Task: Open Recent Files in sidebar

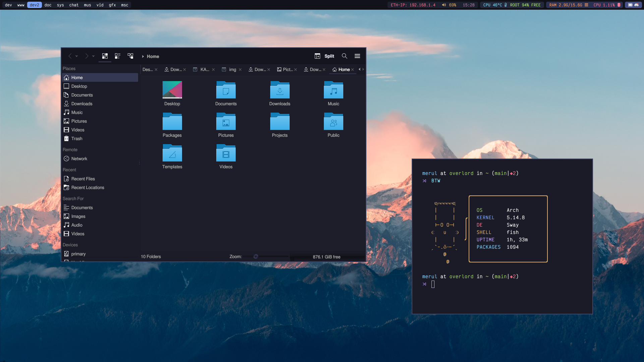Action: [x=83, y=179]
